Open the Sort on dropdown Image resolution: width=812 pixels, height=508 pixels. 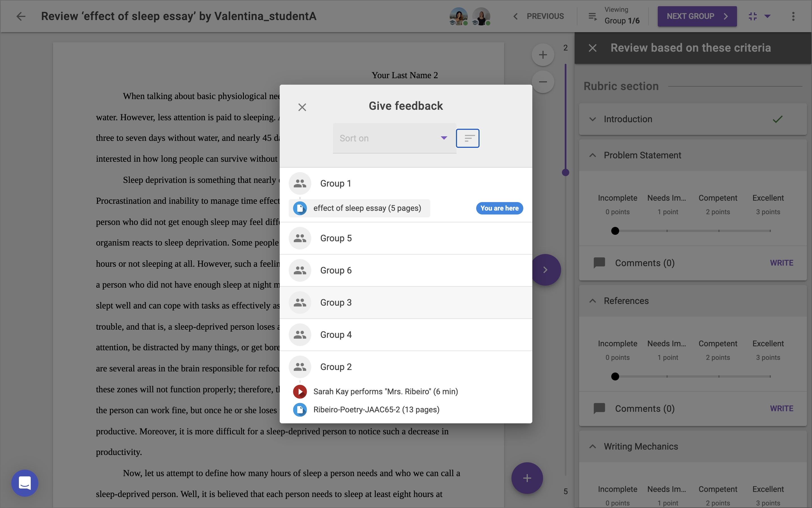click(x=394, y=138)
